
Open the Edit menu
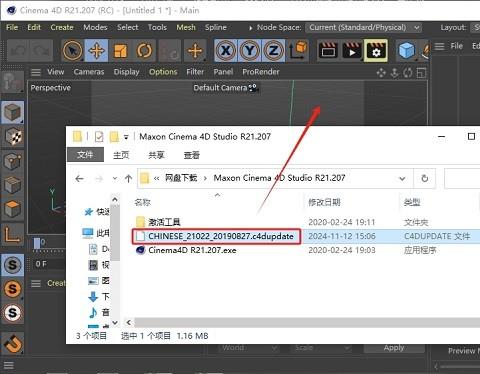pyautogui.click(x=34, y=27)
